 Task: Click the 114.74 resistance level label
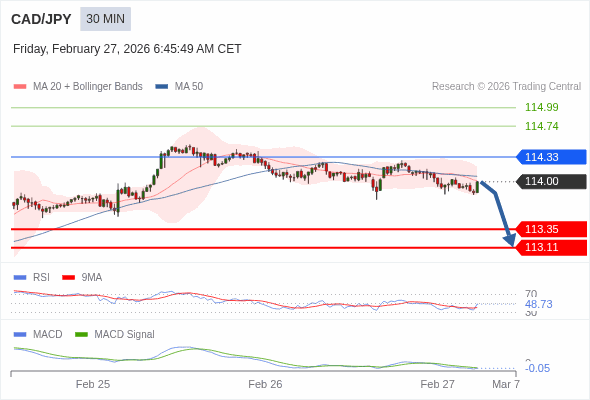coord(542,126)
